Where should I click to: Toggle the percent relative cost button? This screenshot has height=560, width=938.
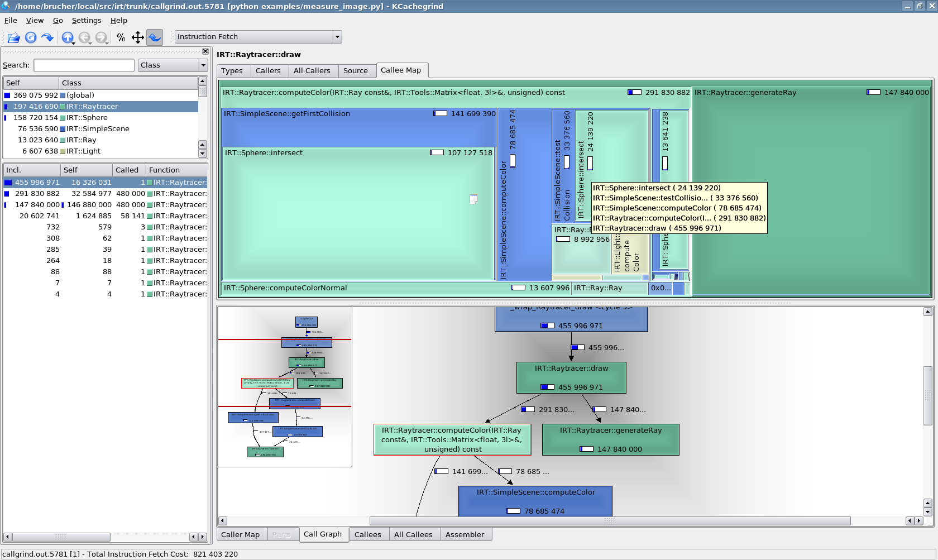pyautogui.click(x=121, y=37)
